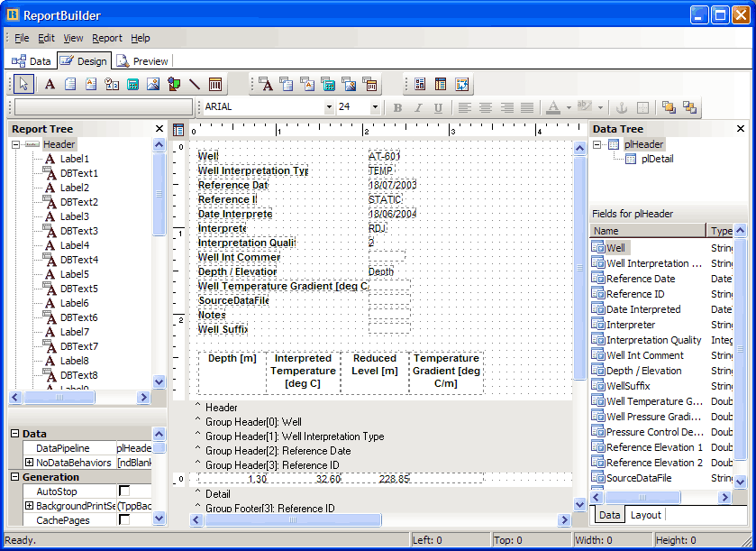Viewport: 756px width, 551px height.
Task: Apply the font color swatch
Action: click(x=553, y=107)
